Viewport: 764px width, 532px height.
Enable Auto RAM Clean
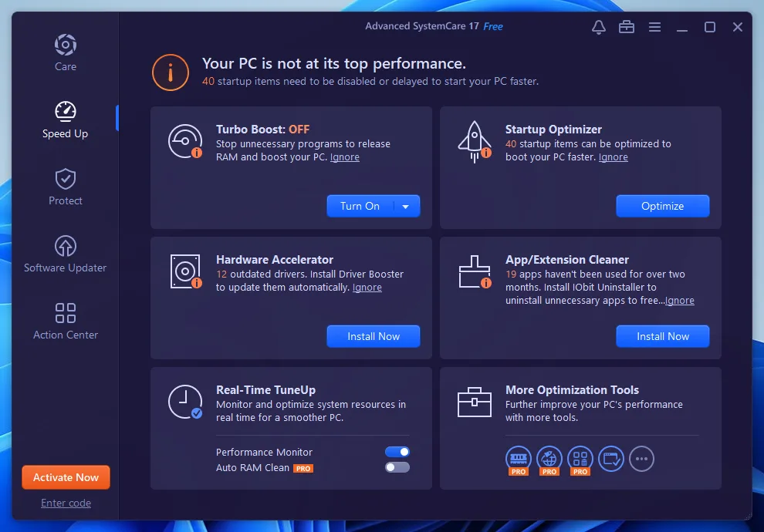(397, 466)
